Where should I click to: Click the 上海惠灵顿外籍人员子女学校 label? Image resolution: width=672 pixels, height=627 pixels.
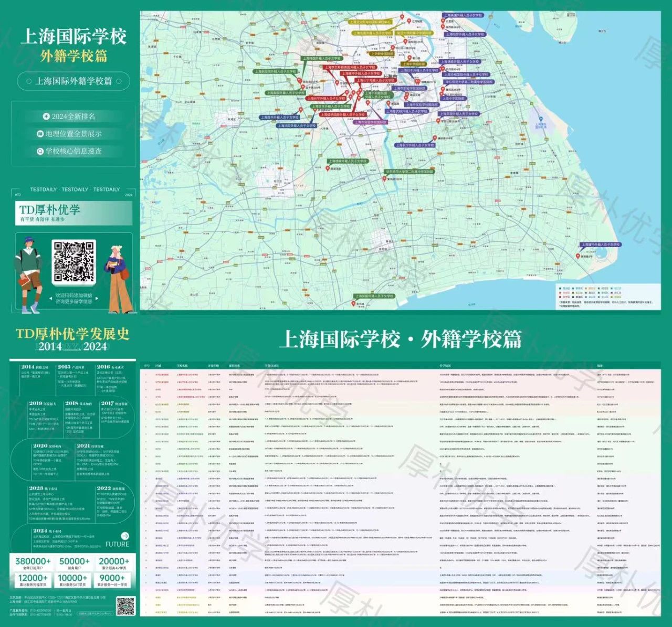pos(407,111)
